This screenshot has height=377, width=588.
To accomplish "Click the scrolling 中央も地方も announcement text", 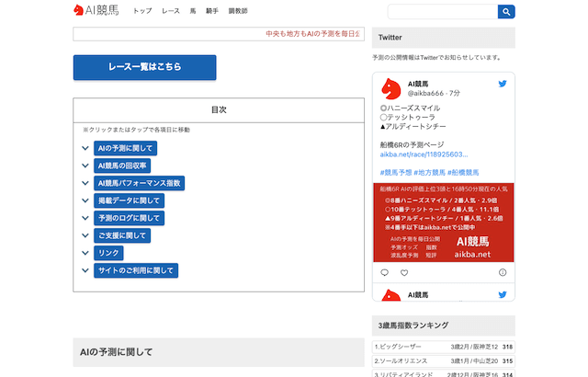I will pyautogui.click(x=312, y=34).
